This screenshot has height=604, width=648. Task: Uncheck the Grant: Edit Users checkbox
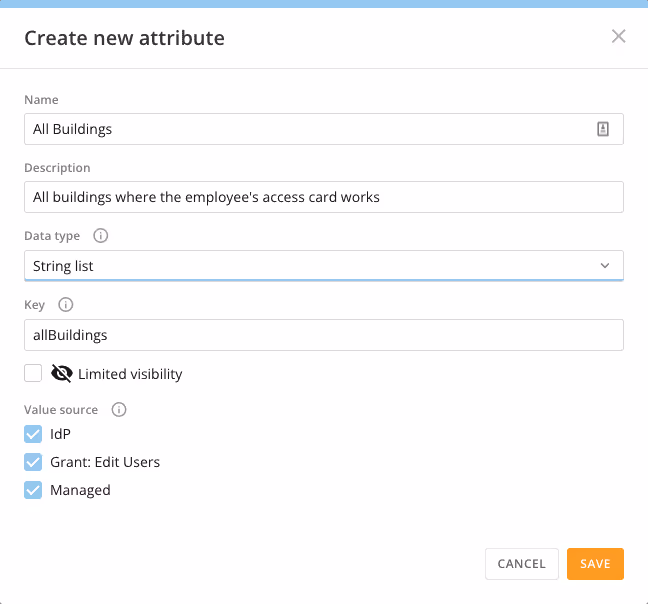tap(33, 462)
